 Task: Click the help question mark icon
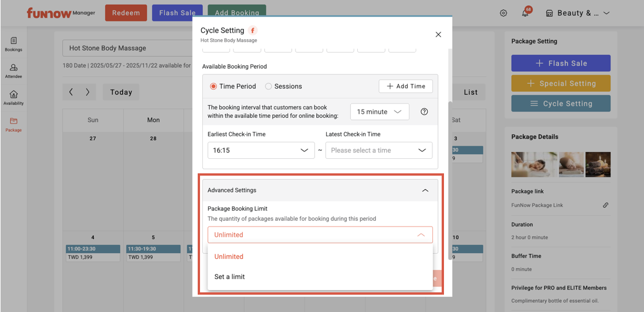[424, 112]
